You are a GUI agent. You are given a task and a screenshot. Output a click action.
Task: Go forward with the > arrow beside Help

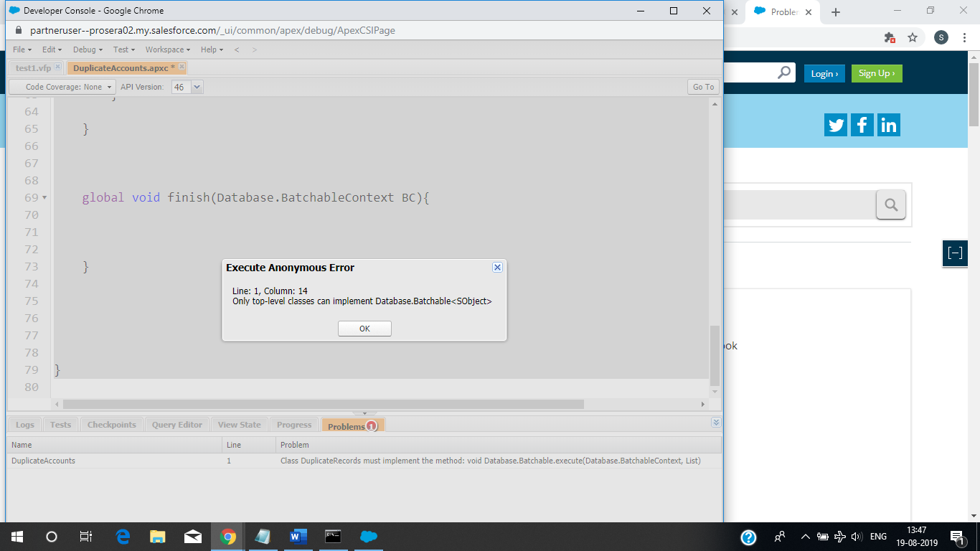point(254,50)
